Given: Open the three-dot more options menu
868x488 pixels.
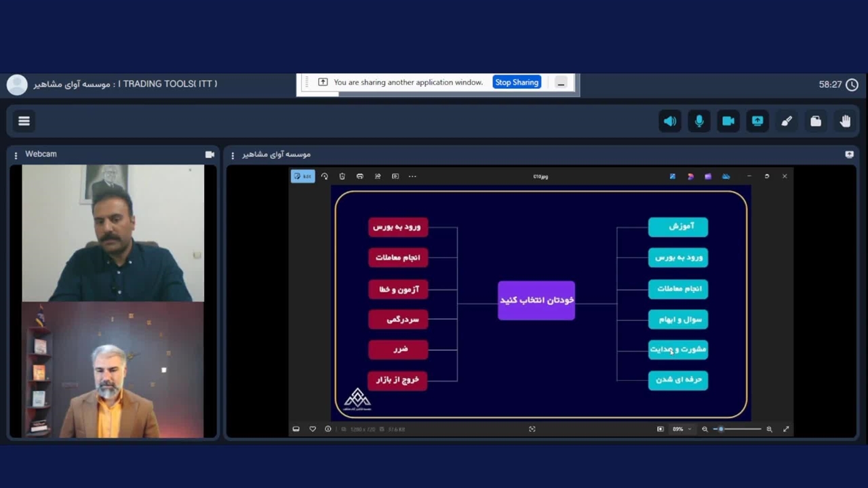Looking at the screenshot, I should [412, 176].
